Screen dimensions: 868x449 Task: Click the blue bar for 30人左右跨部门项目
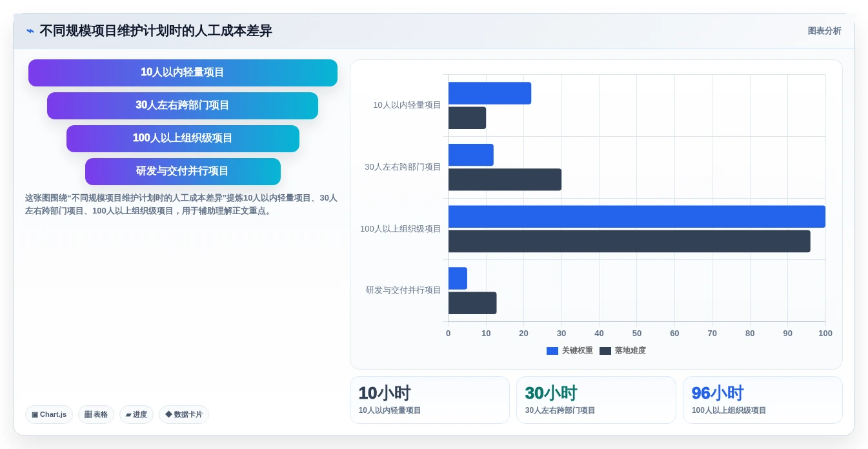(x=471, y=155)
